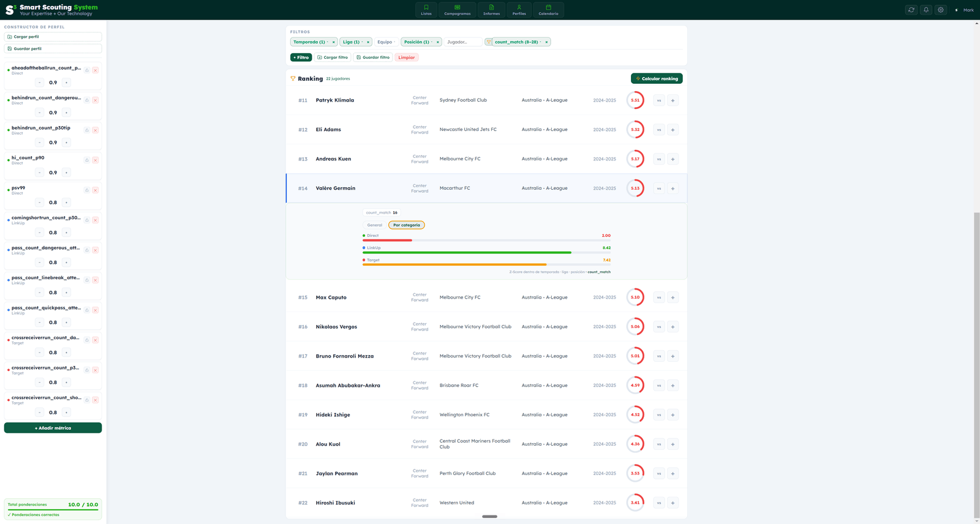Viewport: 980px width, 524px height.
Task: Collapse the Valère Germain row
Action: point(486,189)
